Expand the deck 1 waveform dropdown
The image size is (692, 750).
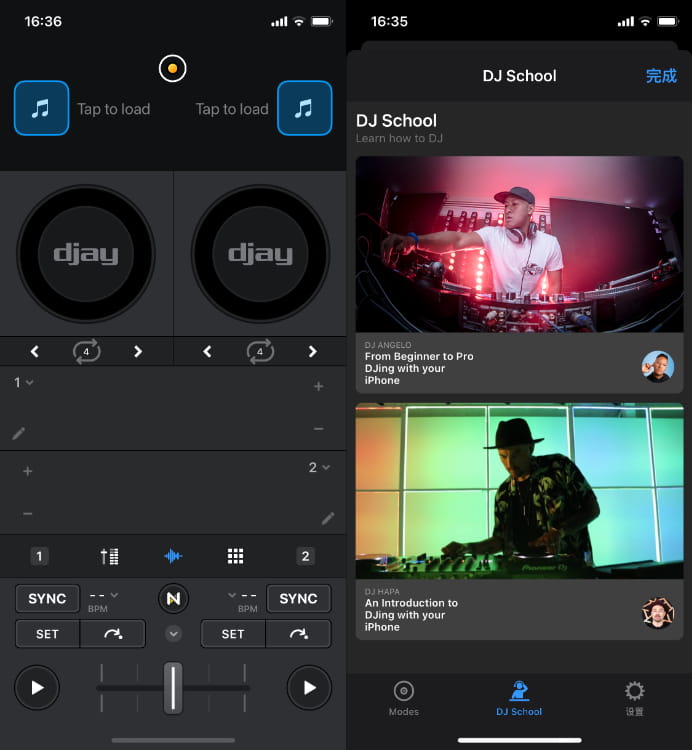click(23, 382)
